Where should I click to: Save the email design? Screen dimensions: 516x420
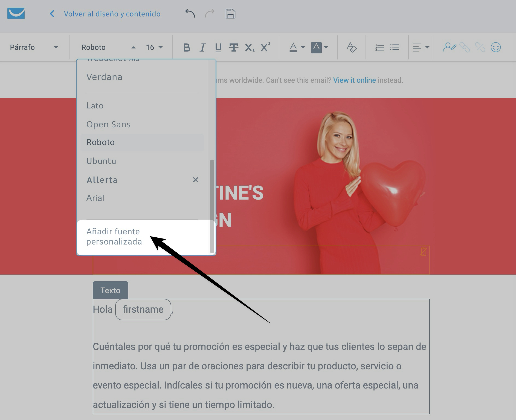coord(230,13)
